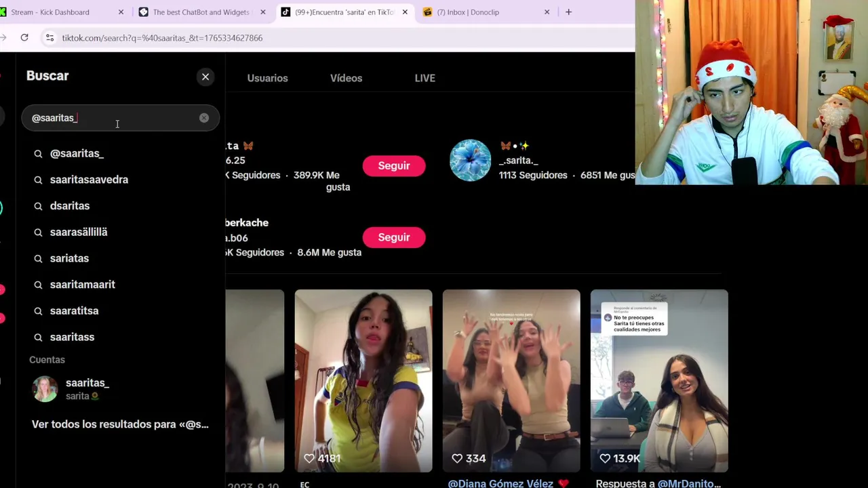This screenshot has width=868, height=488.
Task: Select the sariatas suggestion
Action: (x=69, y=258)
